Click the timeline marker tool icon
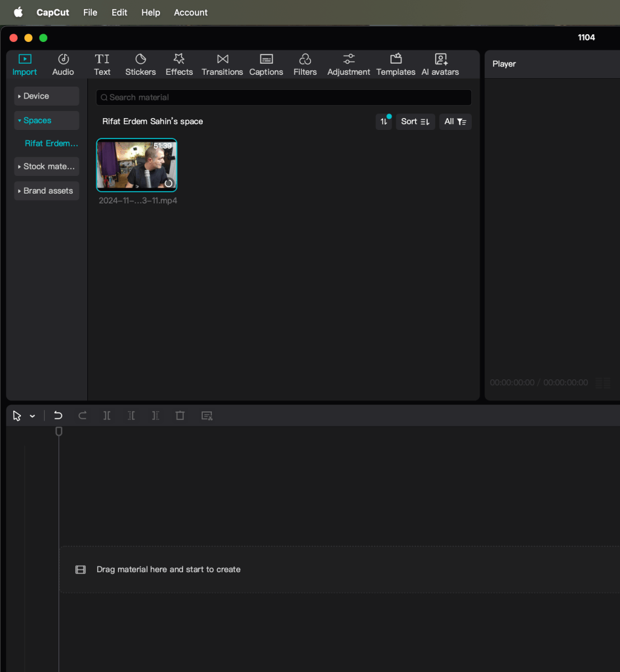 click(x=207, y=415)
